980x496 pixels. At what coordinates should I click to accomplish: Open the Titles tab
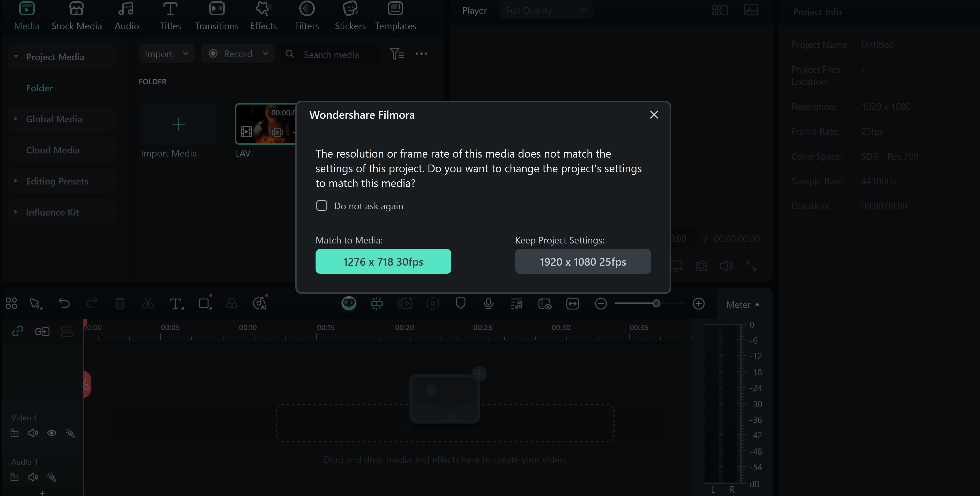170,16
